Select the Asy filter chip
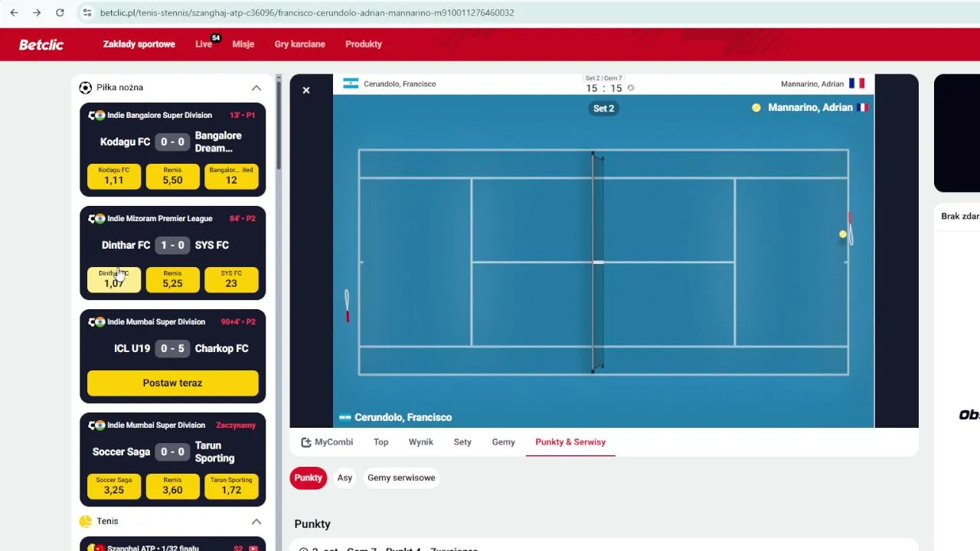Screen dimensions: 980x551 [345, 478]
